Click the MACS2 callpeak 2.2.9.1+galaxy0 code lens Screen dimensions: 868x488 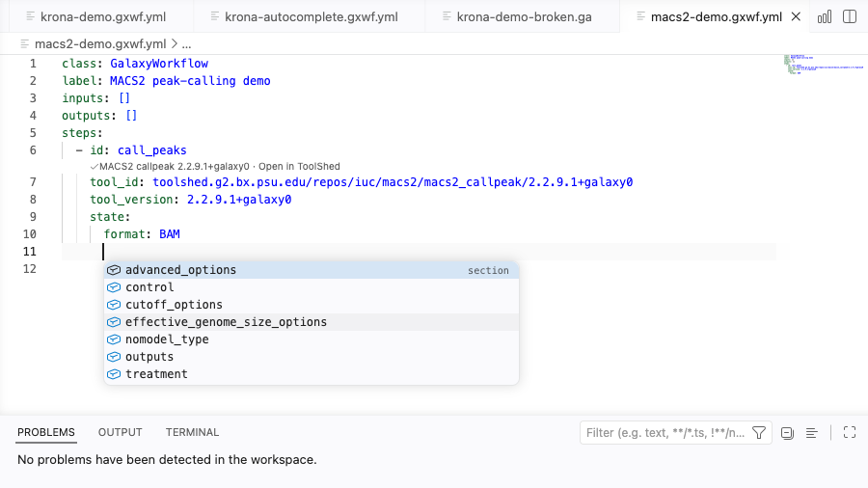(174, 167)
